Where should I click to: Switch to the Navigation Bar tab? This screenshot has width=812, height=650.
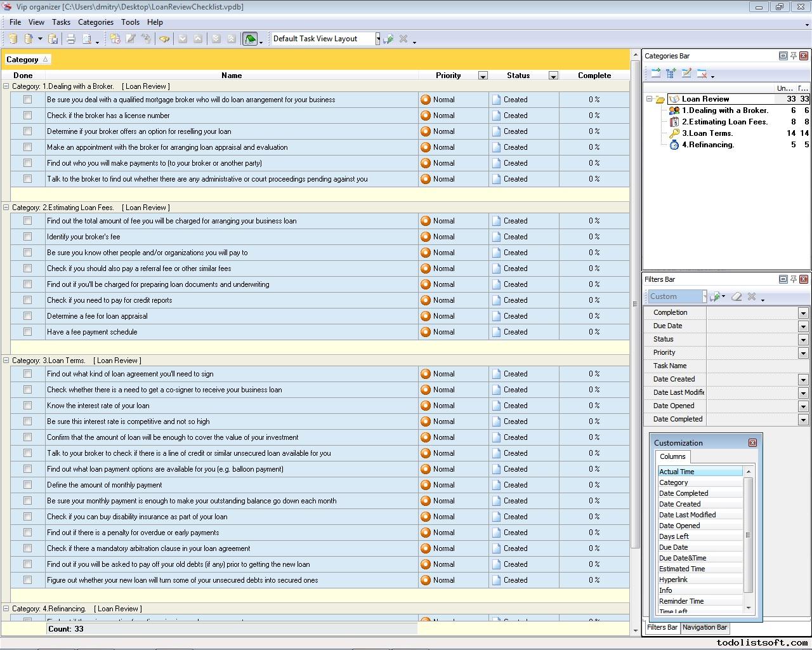click(x=704, y=628)
